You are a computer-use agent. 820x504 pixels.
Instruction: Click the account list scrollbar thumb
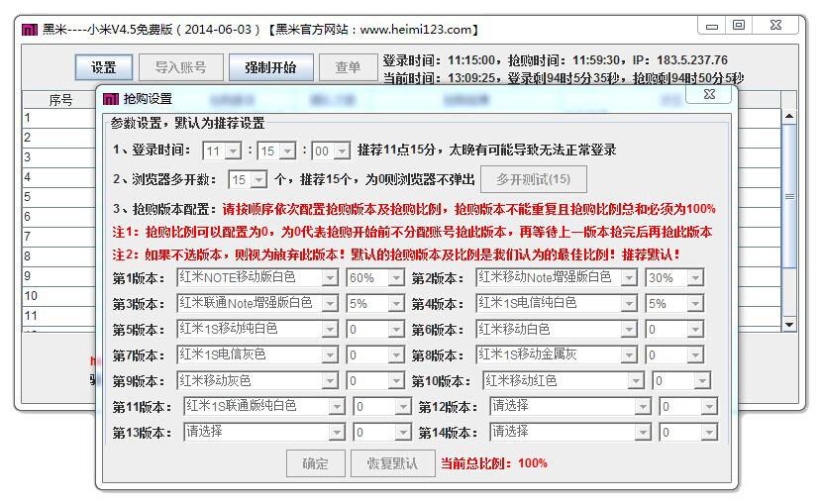[x=789, y=197]
